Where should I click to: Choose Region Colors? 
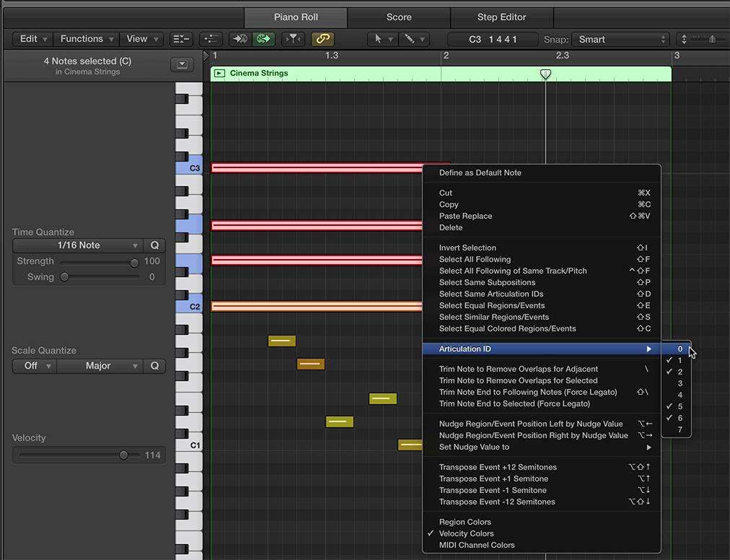pyautogui.click(x=542, y=522)
